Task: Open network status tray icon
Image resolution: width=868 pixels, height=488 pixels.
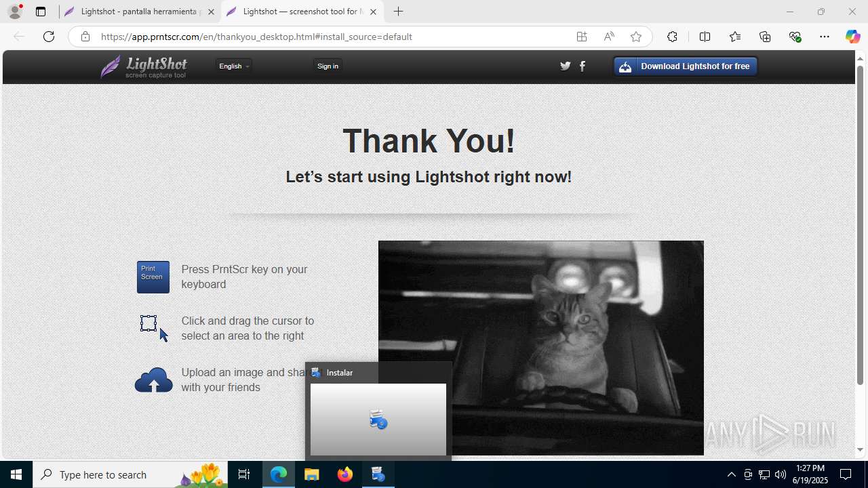Action: (764, 474)
